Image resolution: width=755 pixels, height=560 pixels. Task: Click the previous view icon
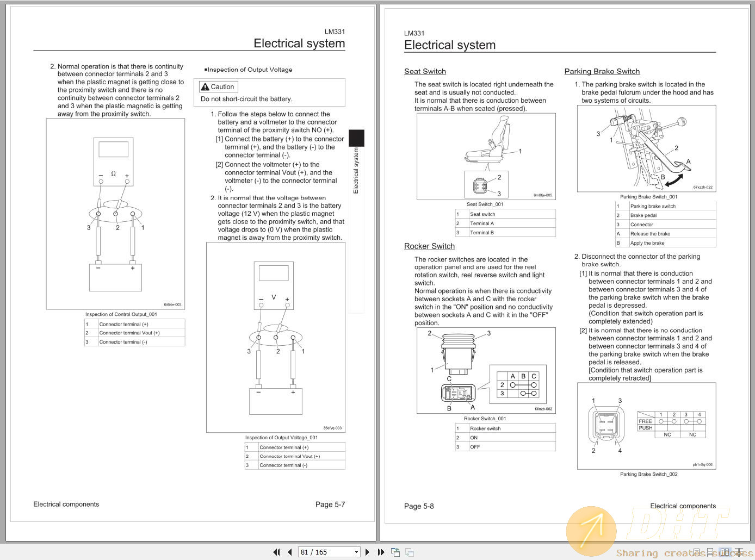pyautogui.click(x=395, y=552)
